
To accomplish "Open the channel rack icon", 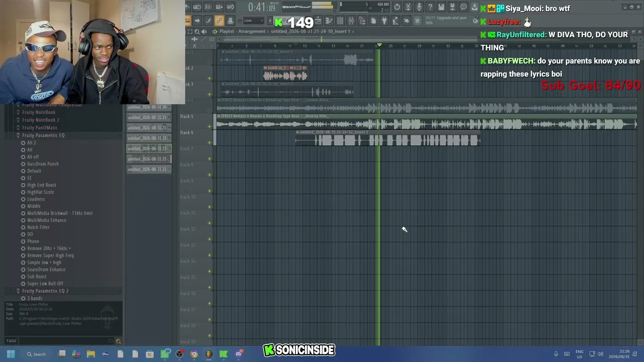I will coord(340,21).
